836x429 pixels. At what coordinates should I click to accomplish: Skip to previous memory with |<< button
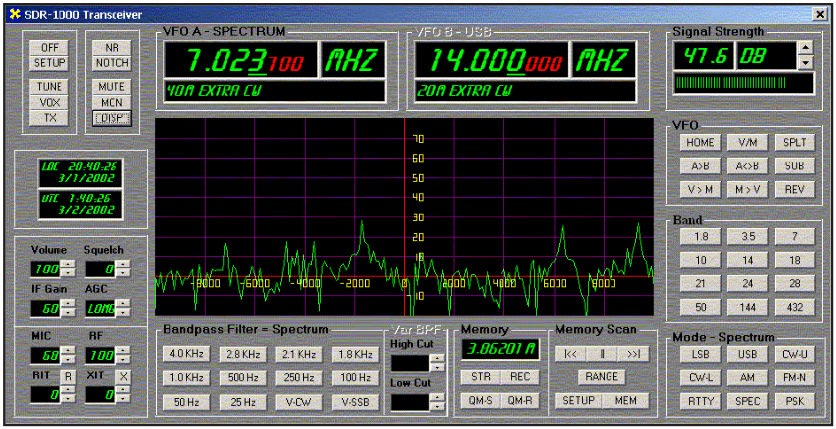(570, 354)
